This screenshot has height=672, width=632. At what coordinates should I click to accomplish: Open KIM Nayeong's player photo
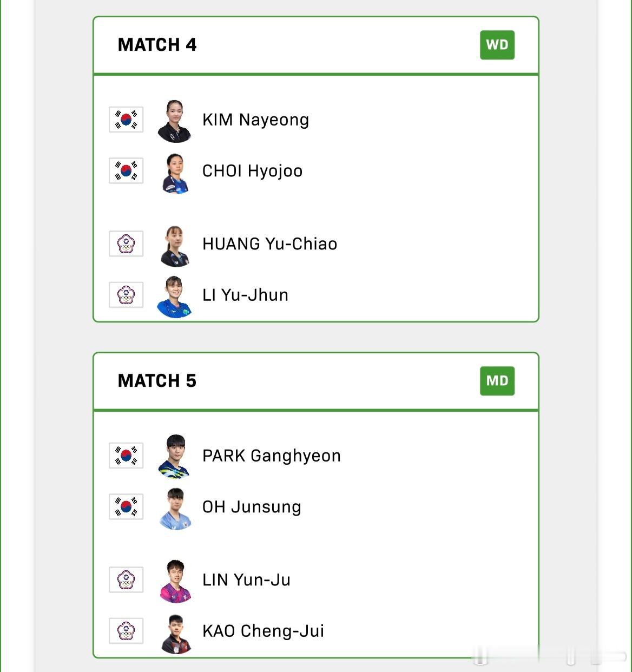pyautogui.click(x=174, y=121)
